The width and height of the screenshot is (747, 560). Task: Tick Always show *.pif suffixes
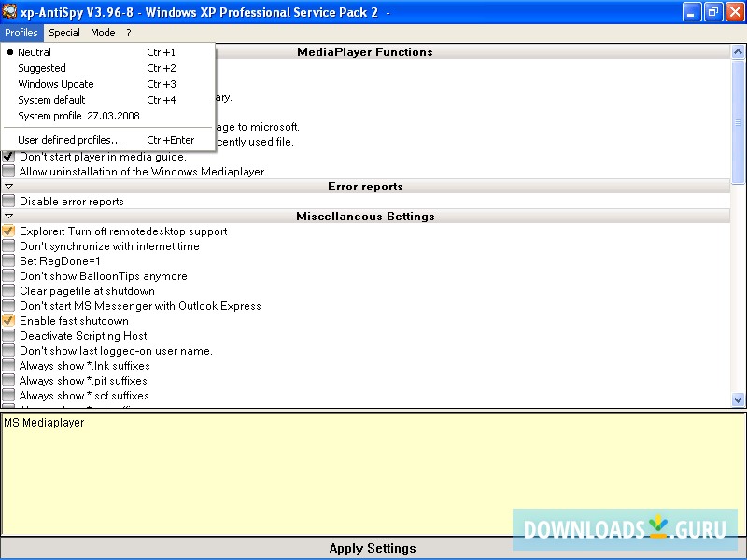(8, 380)
